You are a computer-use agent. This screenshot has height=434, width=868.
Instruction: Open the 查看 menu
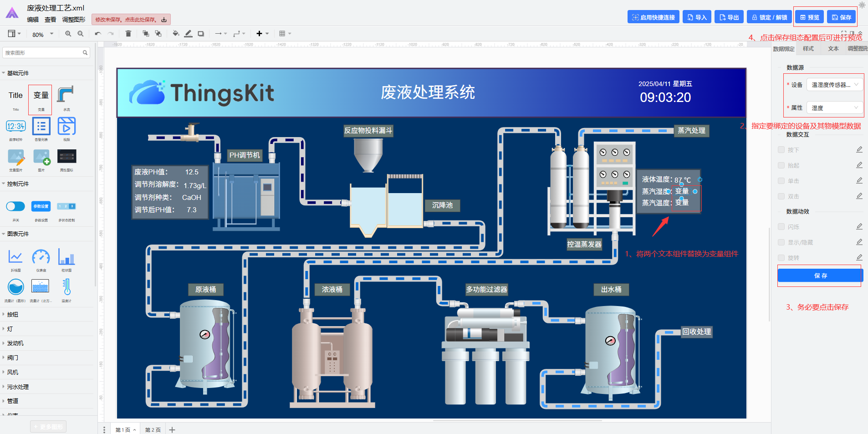click(x=51, y=20)
